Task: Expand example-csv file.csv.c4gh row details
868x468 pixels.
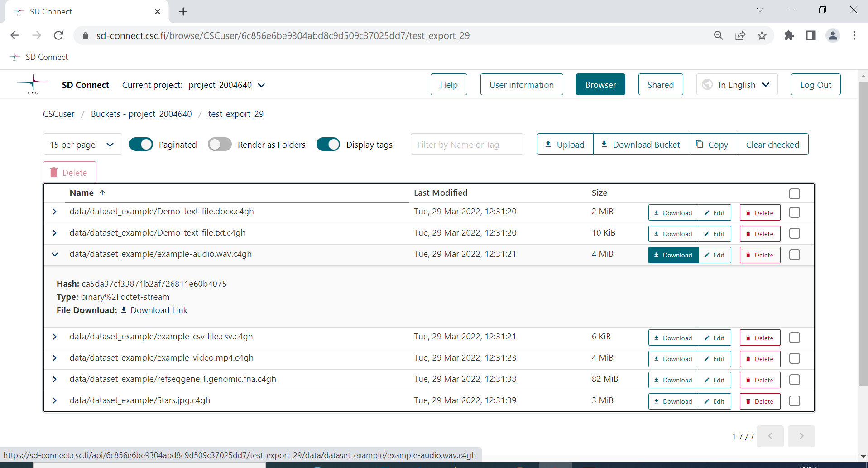Action: click(x=55, y=337)
